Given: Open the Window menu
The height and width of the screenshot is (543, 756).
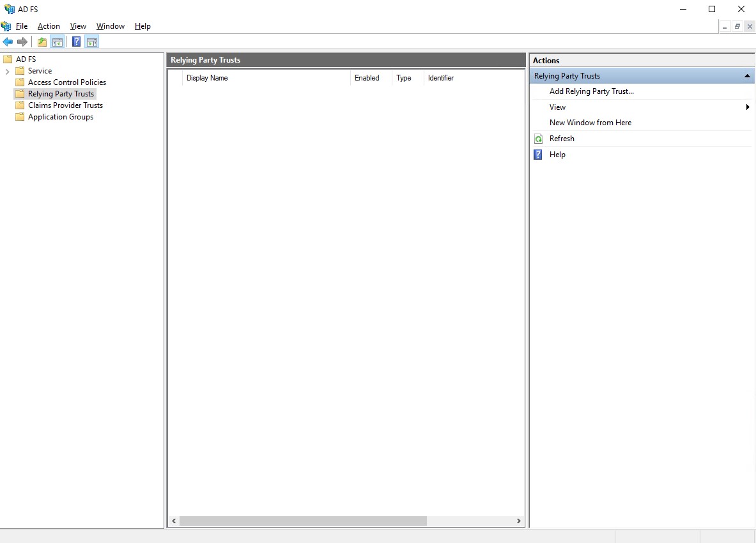Looking at the screenshot, I should coord(110,26).
